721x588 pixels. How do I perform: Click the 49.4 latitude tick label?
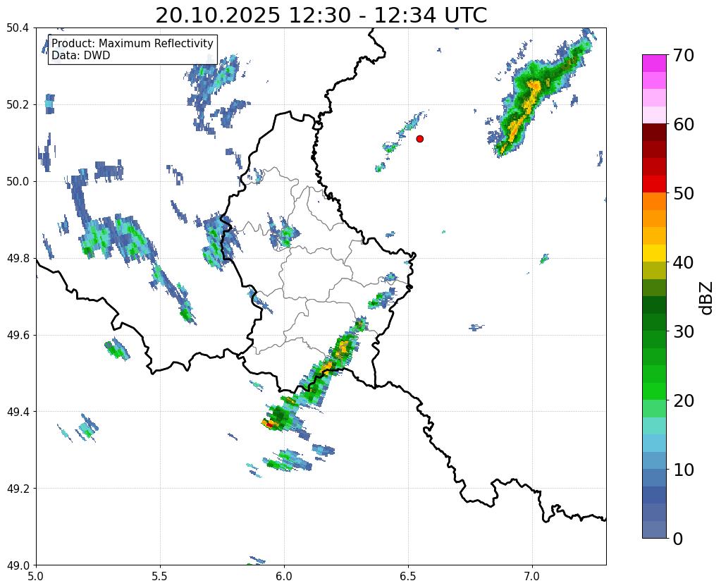coord(18,411)
